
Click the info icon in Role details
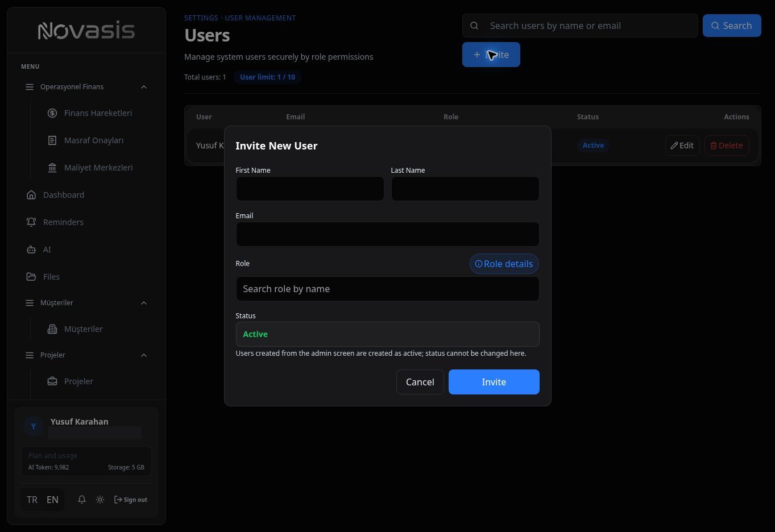(479, 264)
